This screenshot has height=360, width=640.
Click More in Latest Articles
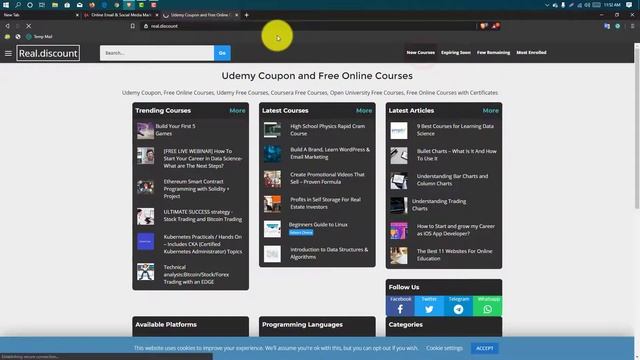(x=490, y=111)
